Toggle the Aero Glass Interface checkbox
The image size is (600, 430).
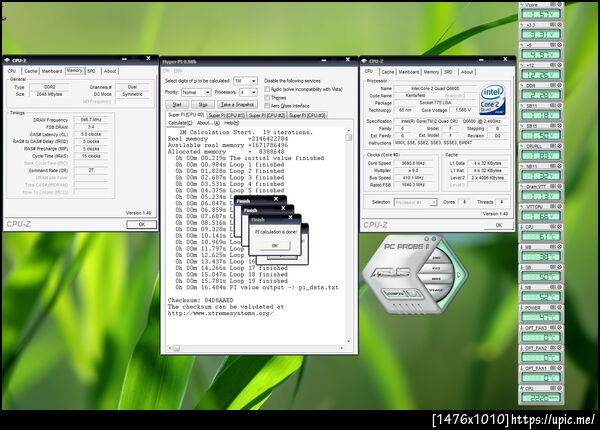[267, 106]
